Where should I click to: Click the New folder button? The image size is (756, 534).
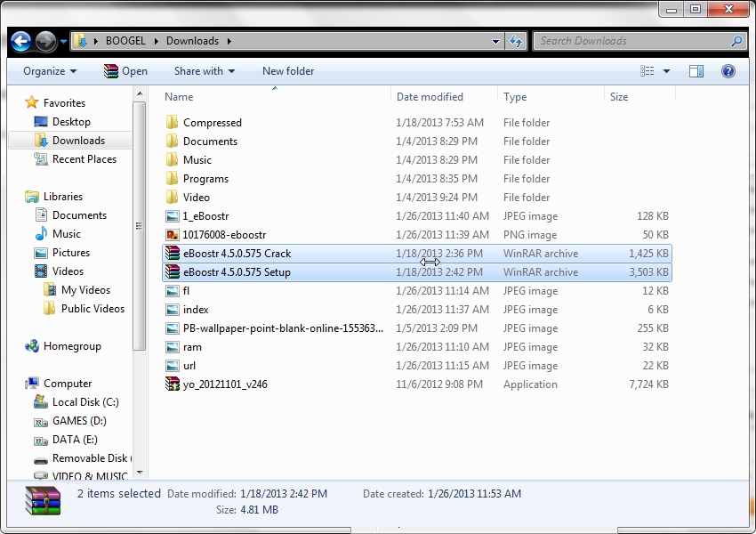[288, 71]
